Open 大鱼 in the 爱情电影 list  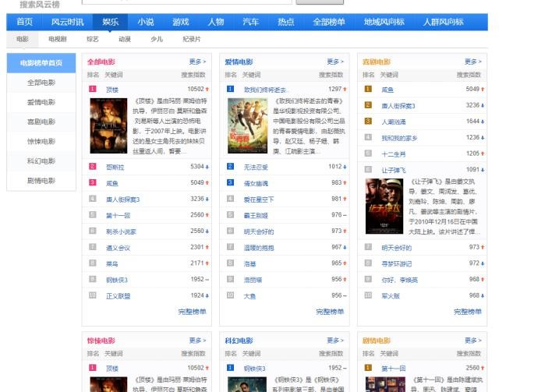click(x=249, y=296)
